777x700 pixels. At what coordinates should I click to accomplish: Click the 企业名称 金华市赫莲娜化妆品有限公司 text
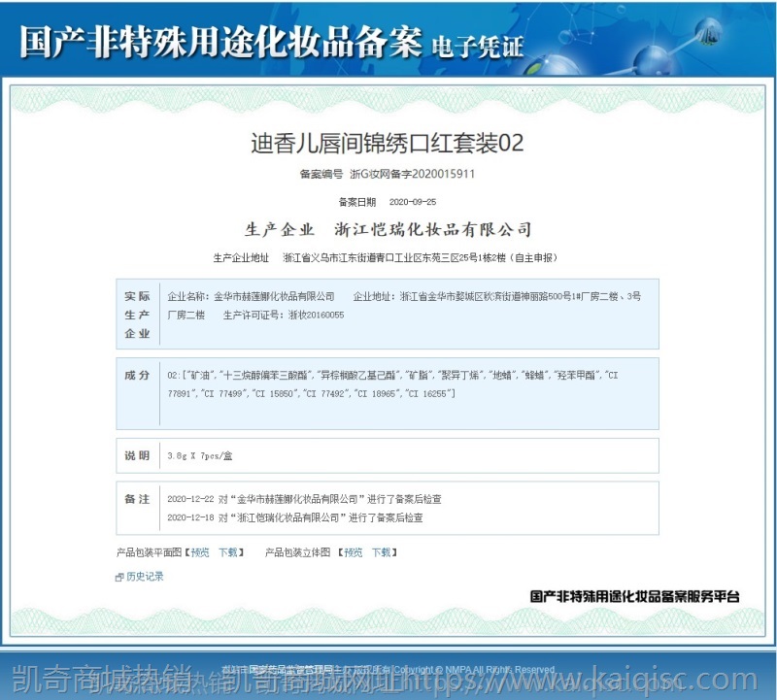click(x=251, y=296)
